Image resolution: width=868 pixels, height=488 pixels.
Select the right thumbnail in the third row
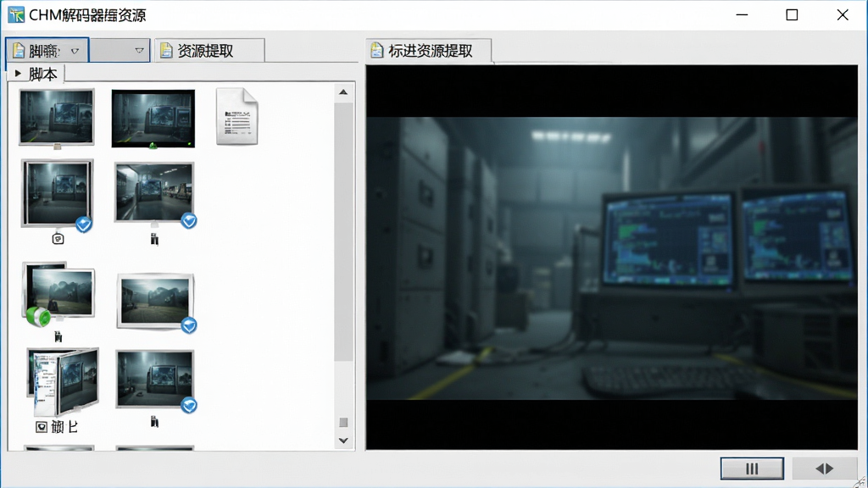point(156,301)
